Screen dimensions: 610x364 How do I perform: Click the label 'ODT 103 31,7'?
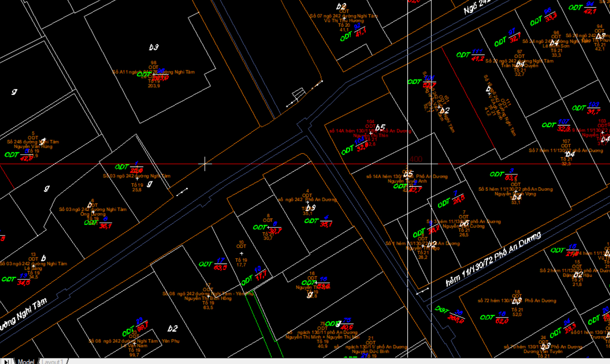click(586, 108)
